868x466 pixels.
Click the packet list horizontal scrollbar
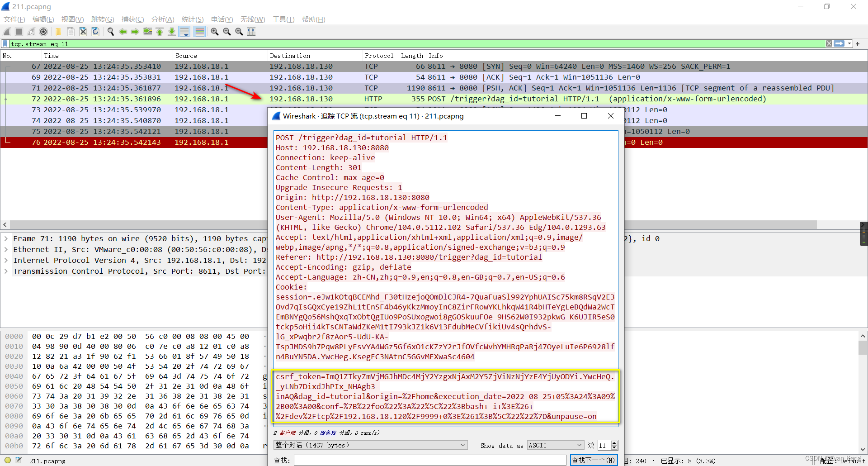tap(413, 225)
